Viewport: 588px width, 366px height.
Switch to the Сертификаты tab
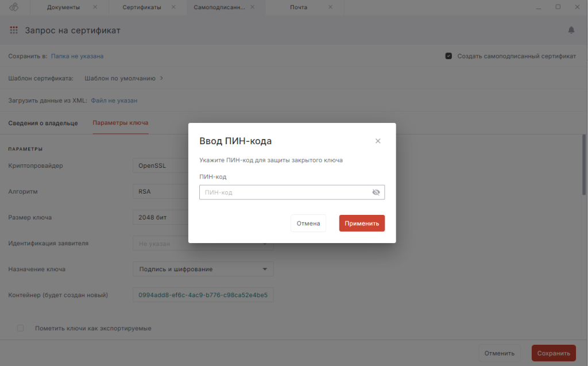point(142,7)
